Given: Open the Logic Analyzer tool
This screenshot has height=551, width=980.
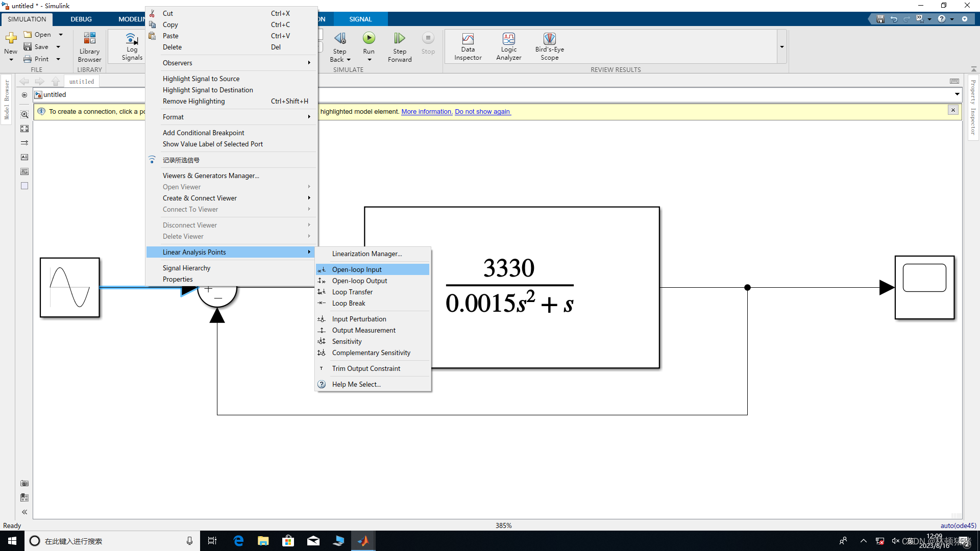Looking at the screenshot, I should pos(508,46).
